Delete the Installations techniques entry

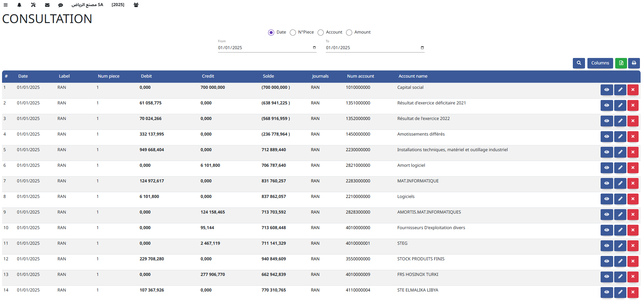coord(633,152)
